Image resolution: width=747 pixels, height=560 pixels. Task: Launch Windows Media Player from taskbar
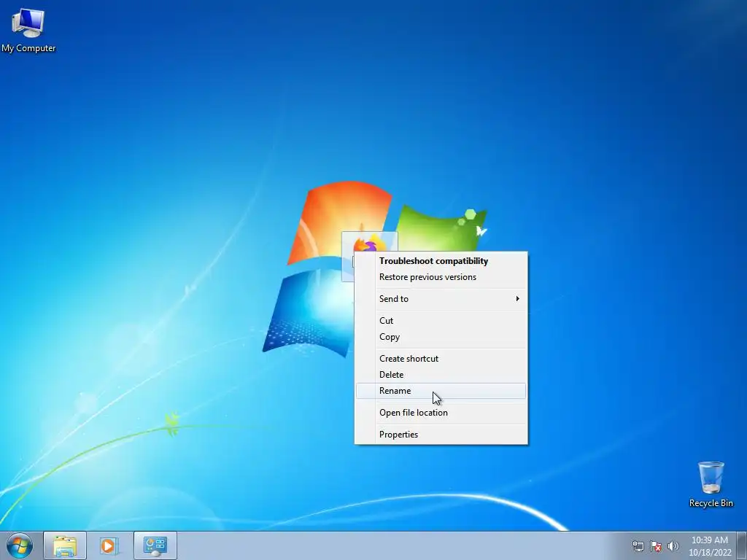pyautogui.click(x=109, y=545)
